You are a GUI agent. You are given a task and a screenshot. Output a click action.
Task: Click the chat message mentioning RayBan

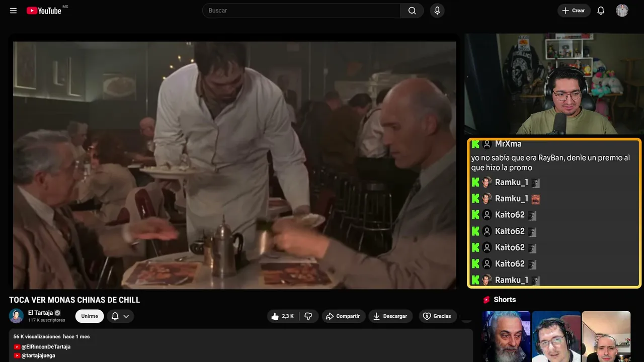click(550, 162)
